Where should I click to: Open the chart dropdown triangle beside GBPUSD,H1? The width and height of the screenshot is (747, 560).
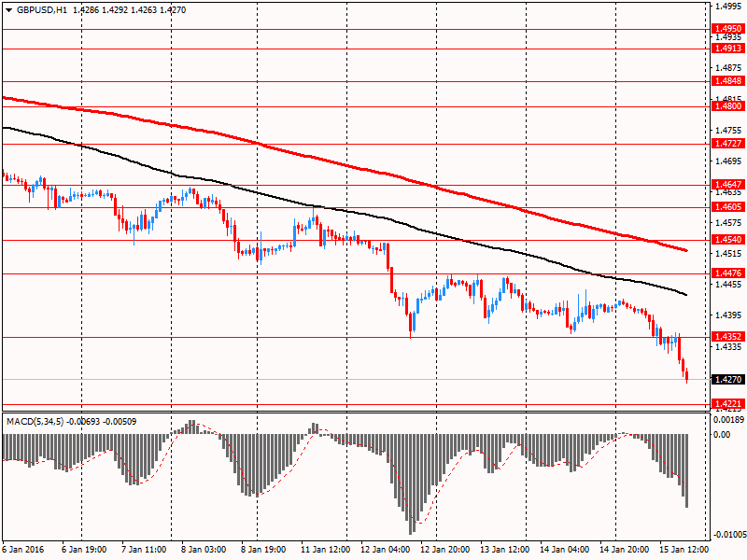(x=8, y=10)
